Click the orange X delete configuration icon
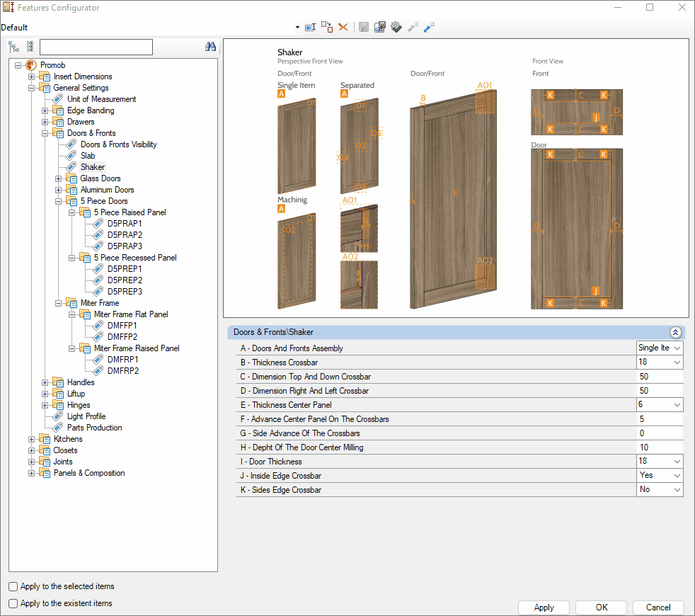The image size is (695, 616). [x=343, y=28]
